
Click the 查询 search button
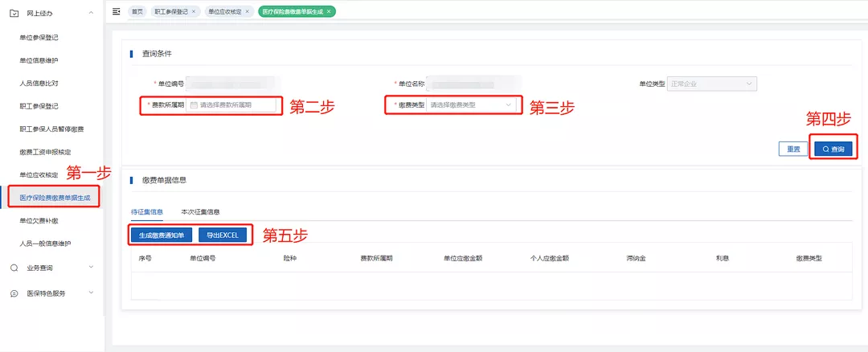click(x=833, y=149)
